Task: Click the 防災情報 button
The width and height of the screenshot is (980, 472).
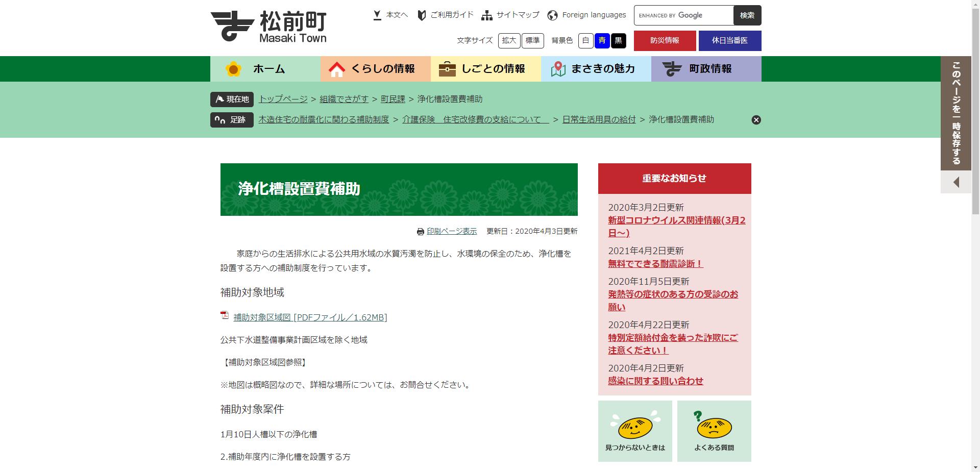Action: tap(665, 41)
